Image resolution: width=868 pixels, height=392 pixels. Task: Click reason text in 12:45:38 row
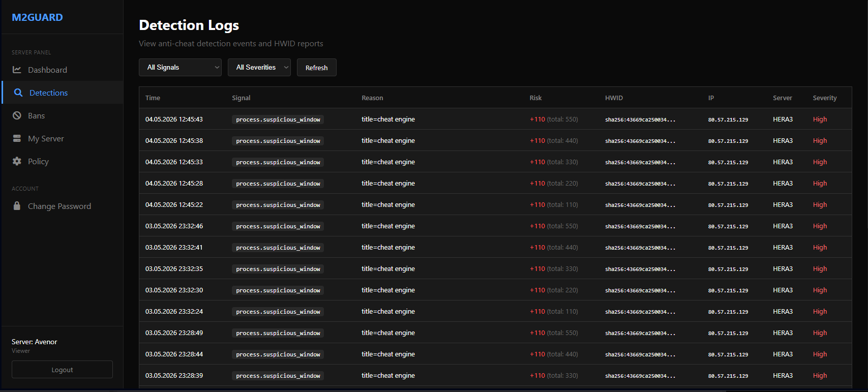[388, 140]
